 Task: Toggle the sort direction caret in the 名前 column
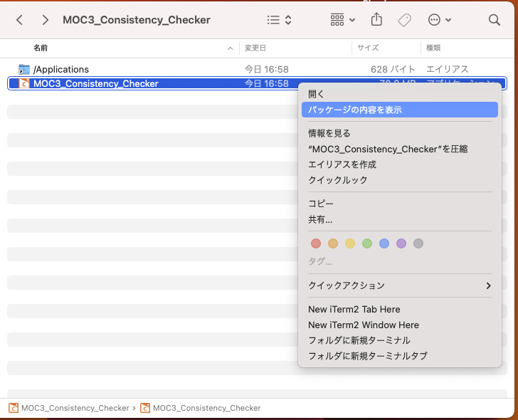coord(231,48)
